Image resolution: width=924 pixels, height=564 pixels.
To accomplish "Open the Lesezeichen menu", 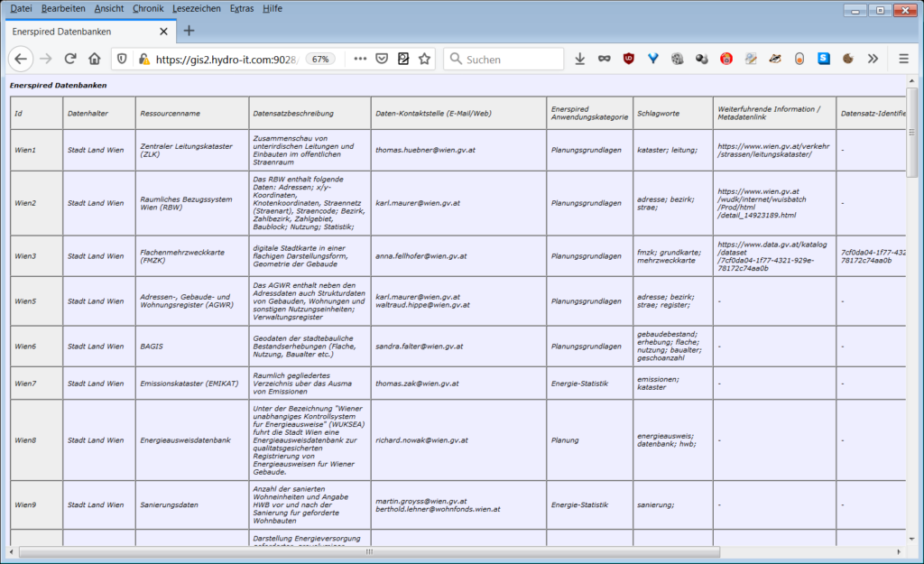I will pos(196,8).
